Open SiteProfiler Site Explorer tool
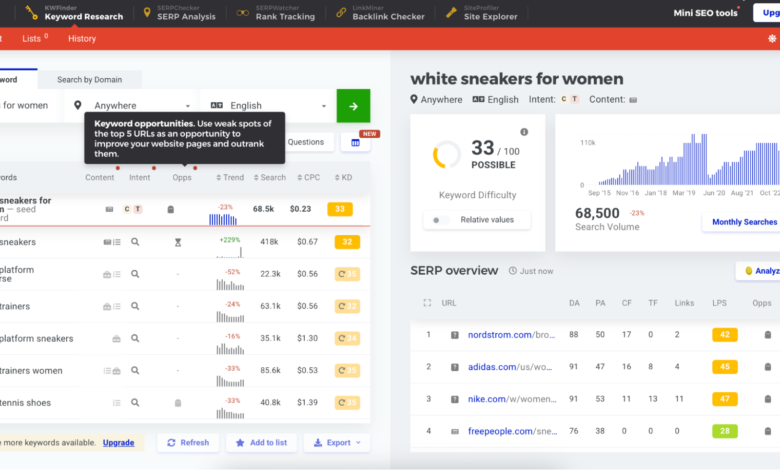780x470 pixels. (482, 13)
